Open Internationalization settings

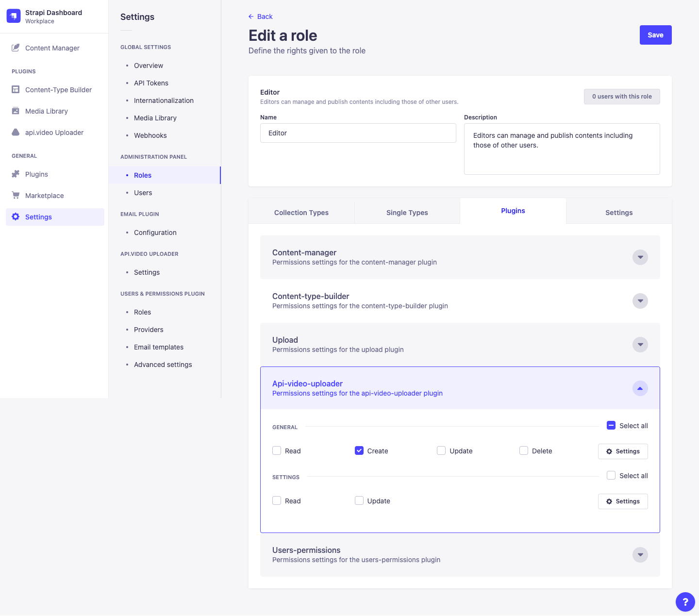[165, 100]
